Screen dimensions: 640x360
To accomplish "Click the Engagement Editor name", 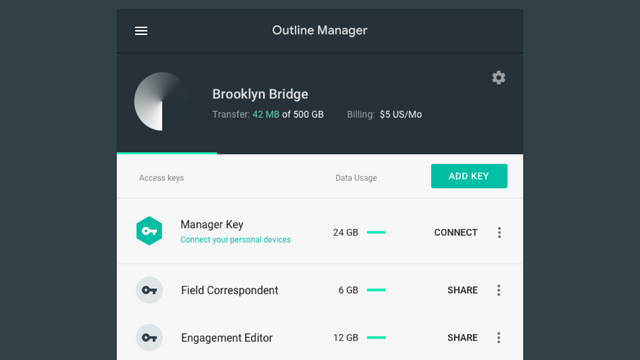I will (227, 338).
